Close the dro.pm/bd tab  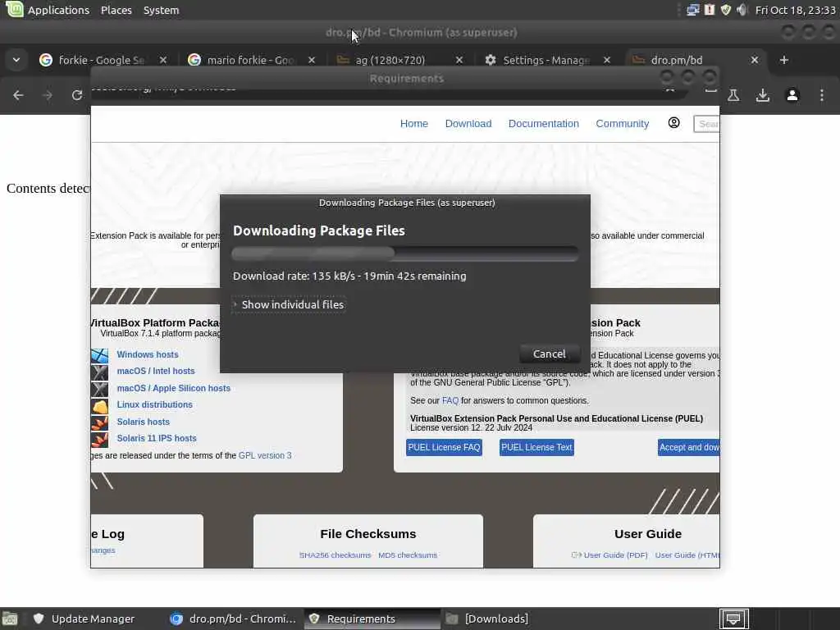[755, 60]
